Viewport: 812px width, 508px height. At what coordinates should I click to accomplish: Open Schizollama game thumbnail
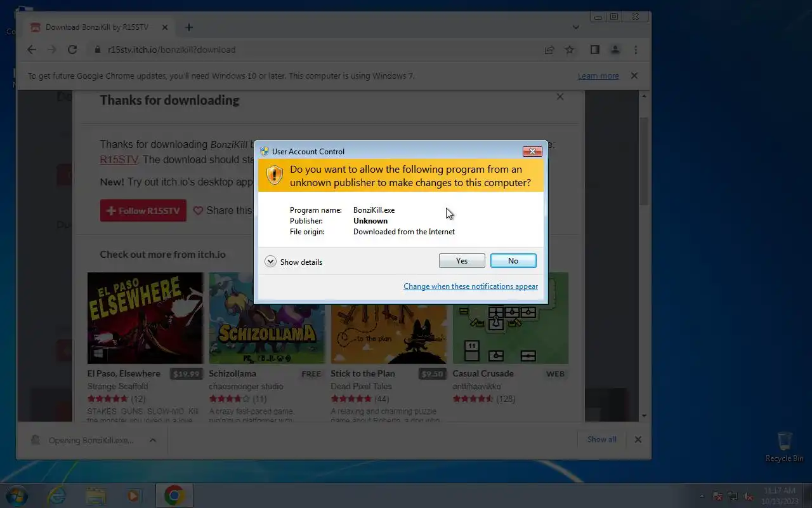coord(267,318)
